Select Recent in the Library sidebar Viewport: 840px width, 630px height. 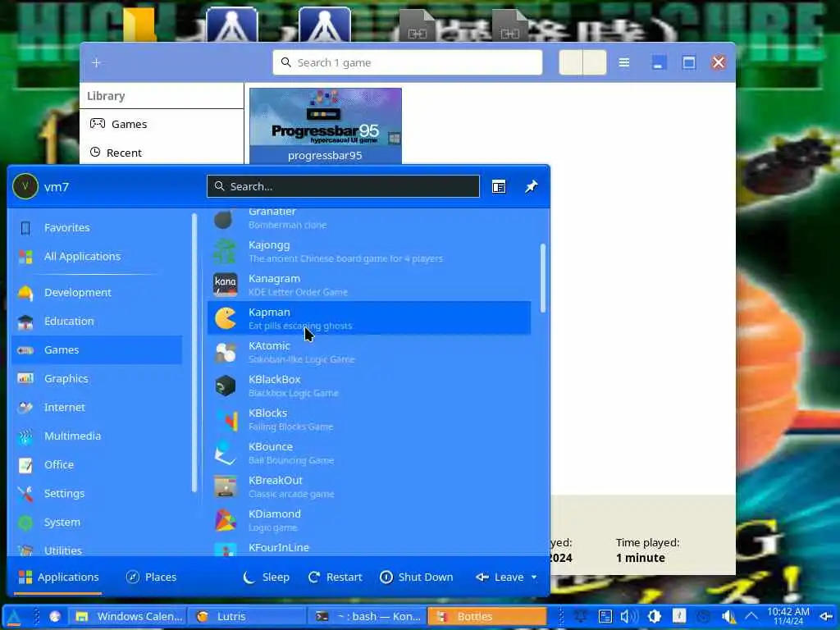tap(162, 153)
